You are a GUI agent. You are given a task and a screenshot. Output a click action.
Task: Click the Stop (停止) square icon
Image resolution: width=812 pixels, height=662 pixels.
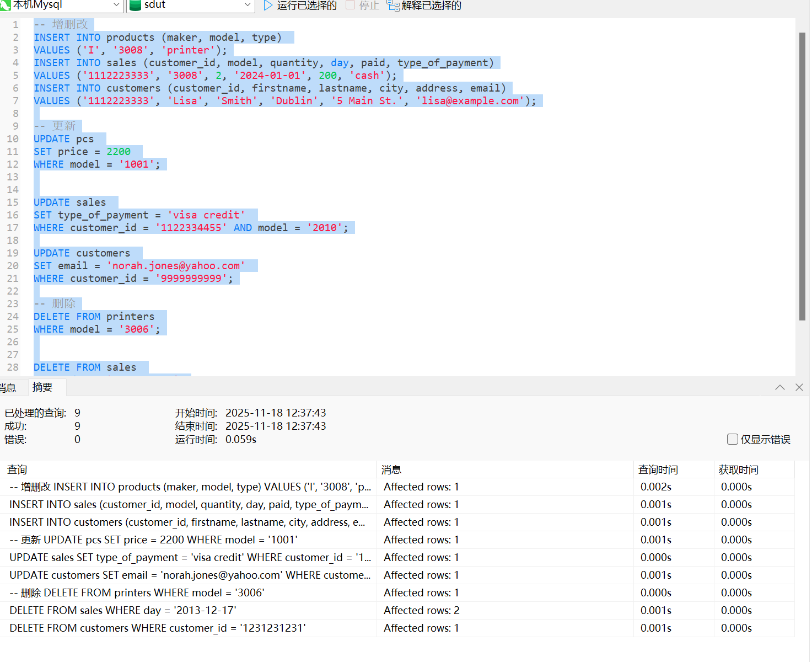(350, 5)
